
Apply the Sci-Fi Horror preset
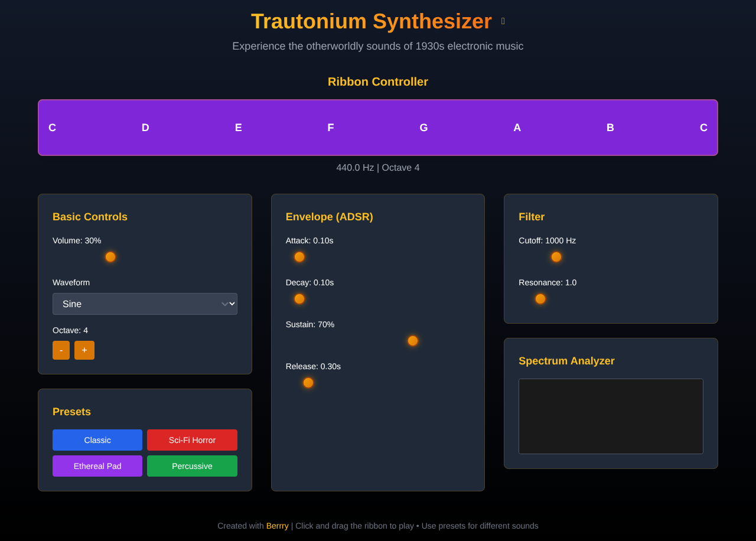[192, 439]
